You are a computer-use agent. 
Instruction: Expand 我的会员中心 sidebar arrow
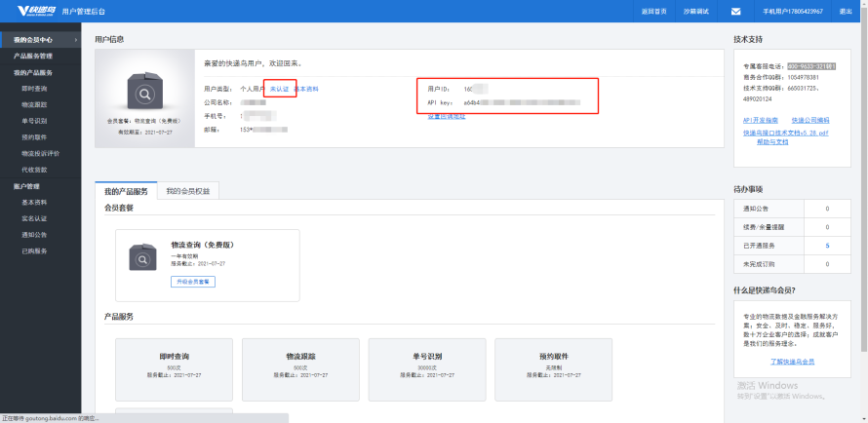[76, 40]
